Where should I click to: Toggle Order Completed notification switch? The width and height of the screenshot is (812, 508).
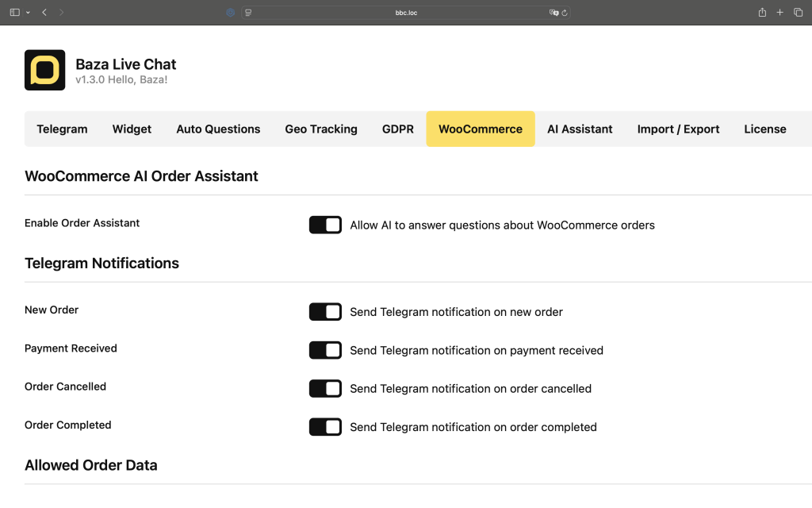point(325,427)
